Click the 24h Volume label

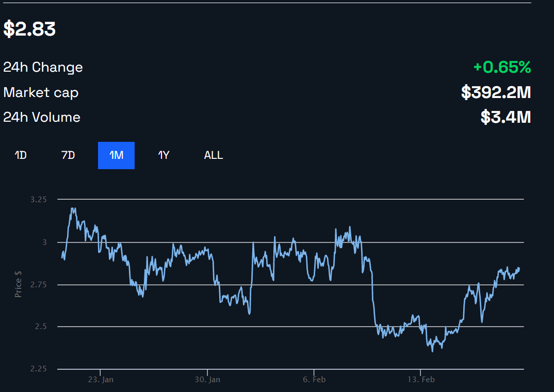[x=42, y=117]
